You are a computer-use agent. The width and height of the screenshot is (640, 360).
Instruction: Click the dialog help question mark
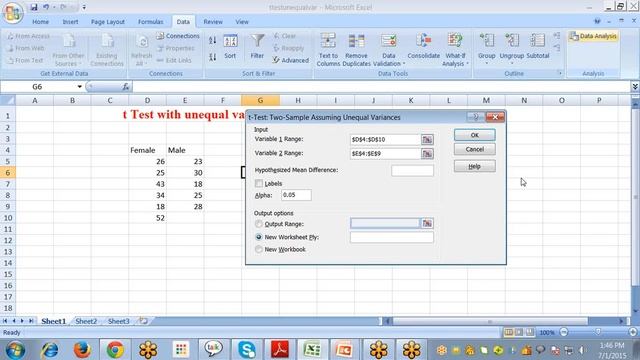click(476, 117)
